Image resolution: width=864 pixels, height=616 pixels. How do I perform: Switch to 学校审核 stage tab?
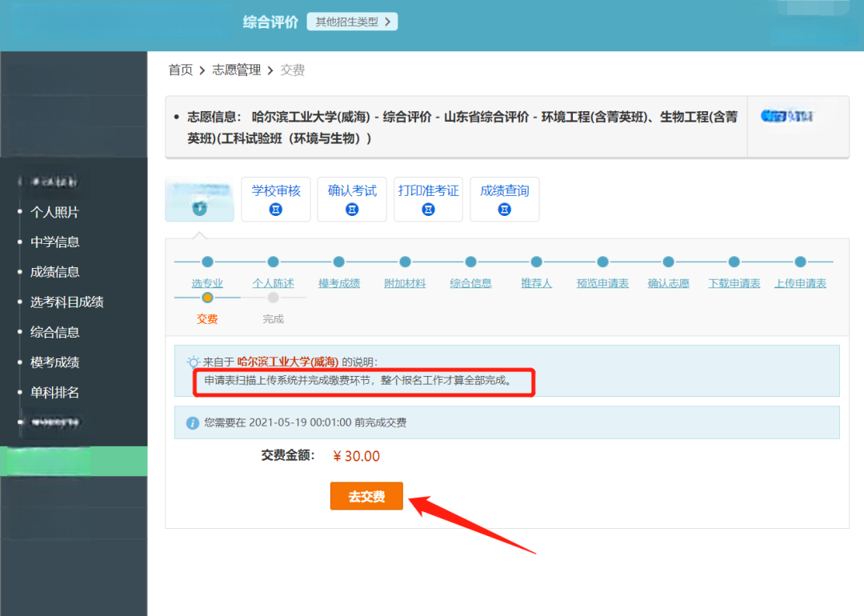coord(275,199)
